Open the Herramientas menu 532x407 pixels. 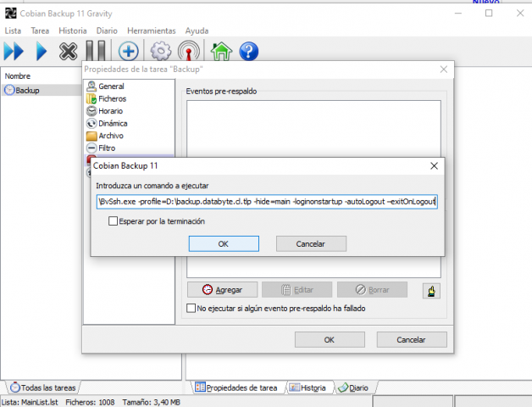(152, 31)
